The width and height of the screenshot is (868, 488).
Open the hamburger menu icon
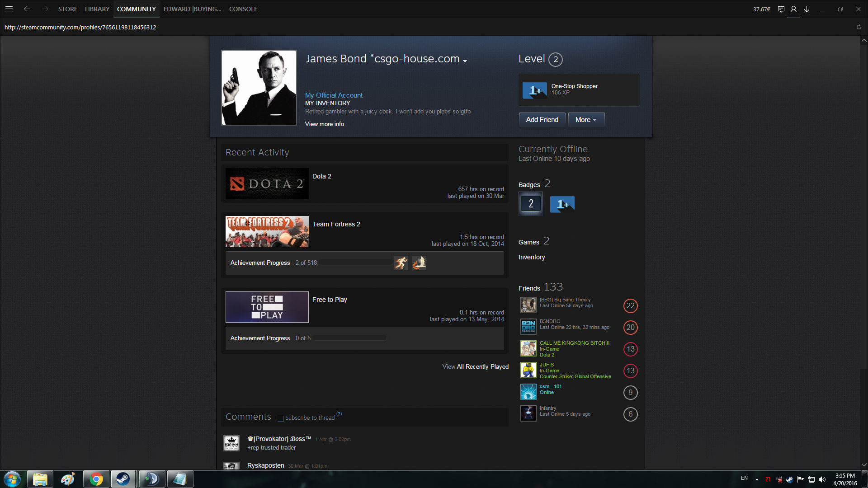(9, 9)
